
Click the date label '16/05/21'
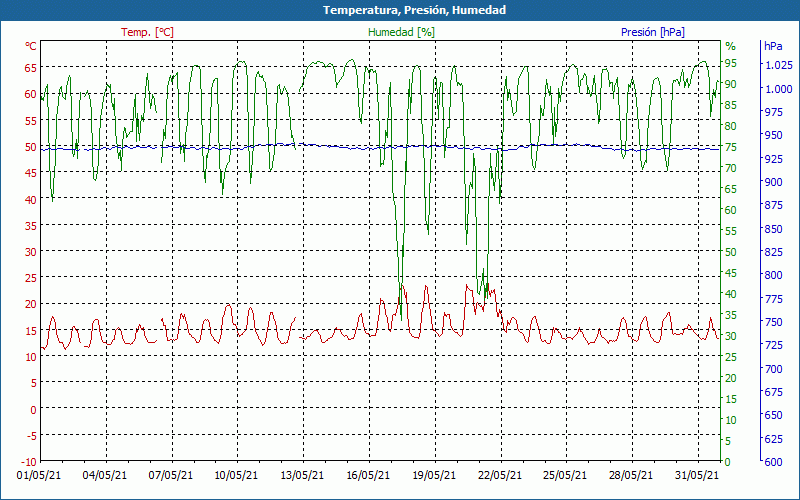pyautogui.click(x=368, y=475)
